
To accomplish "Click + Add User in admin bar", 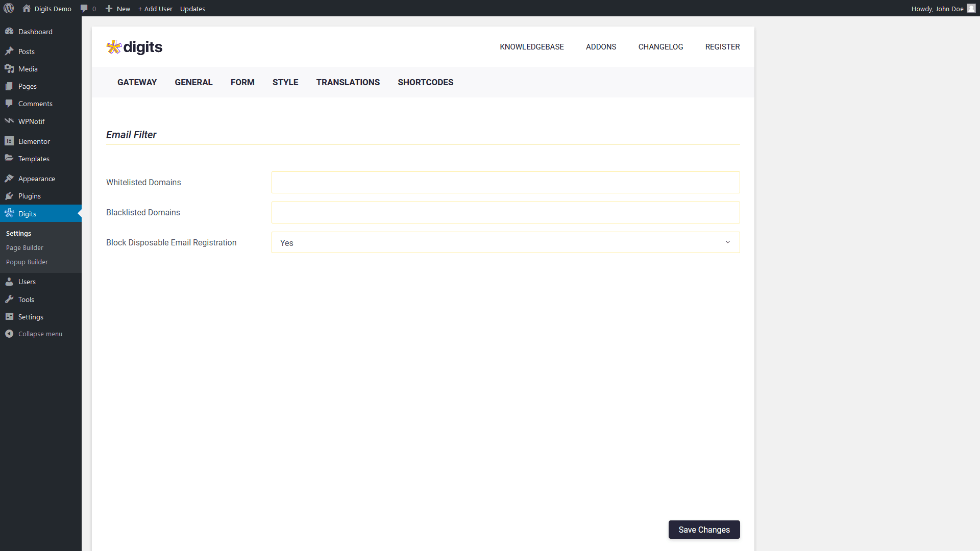I will [155, 9].
